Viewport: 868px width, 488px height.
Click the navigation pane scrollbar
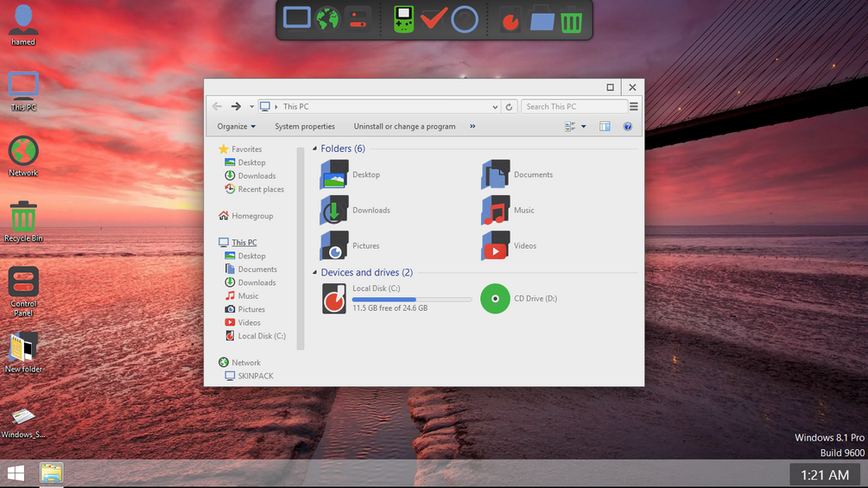pos(301,249)
